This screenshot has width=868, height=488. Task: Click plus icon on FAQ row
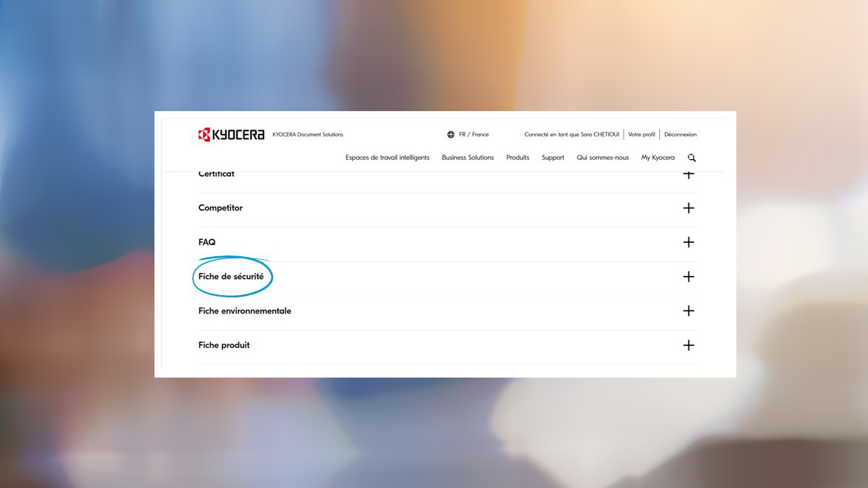pos(689,242)
